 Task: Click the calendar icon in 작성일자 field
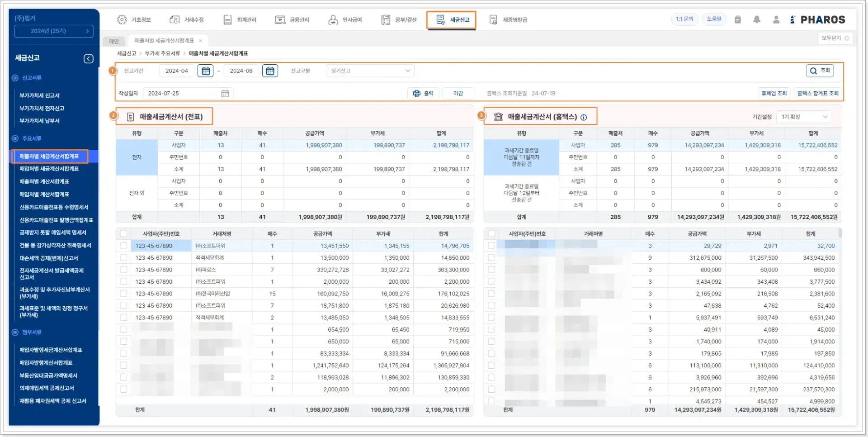click(x=225, y=94)
